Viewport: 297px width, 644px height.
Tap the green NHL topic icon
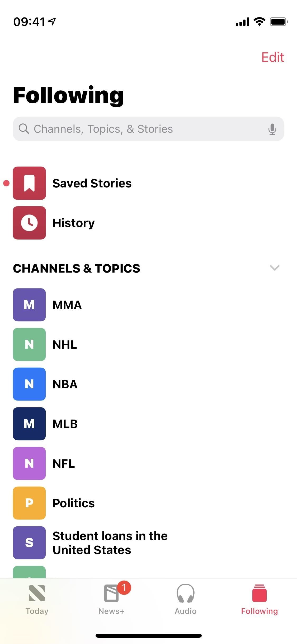point(29,344)
